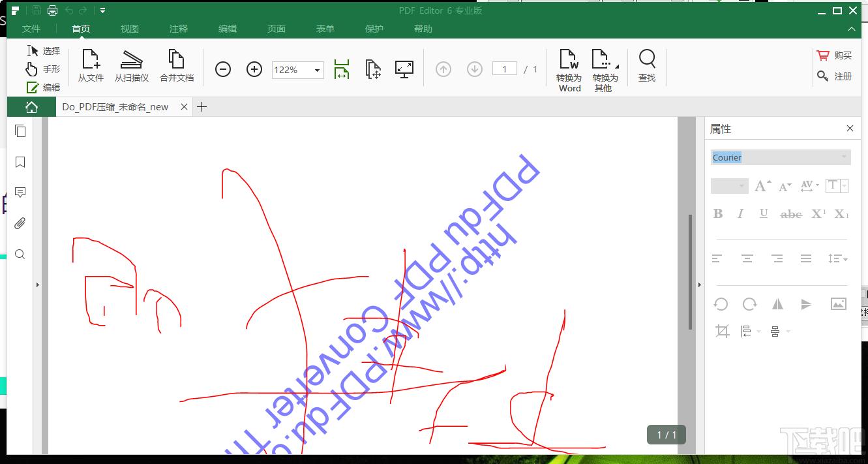The width and height of the screenshot is (868, 464).
Task: Switch to the 视图 tab
Action: point(130,29)
